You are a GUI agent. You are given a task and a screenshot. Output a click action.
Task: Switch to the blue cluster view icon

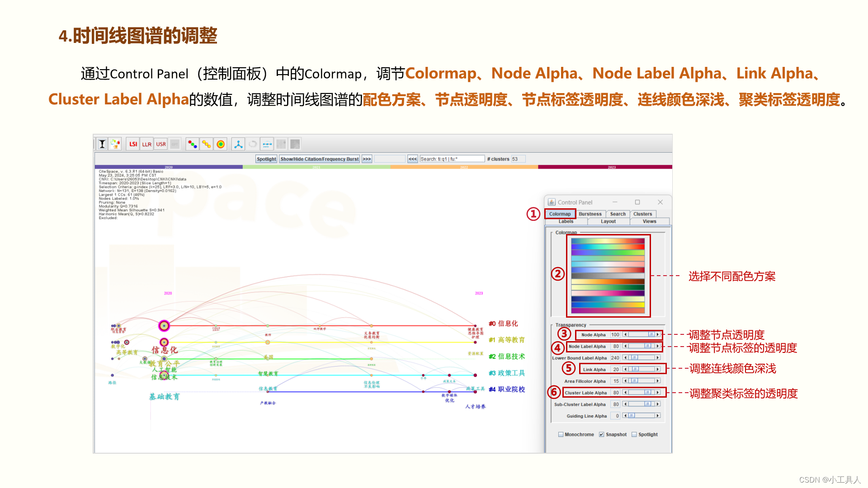(238, 144)
